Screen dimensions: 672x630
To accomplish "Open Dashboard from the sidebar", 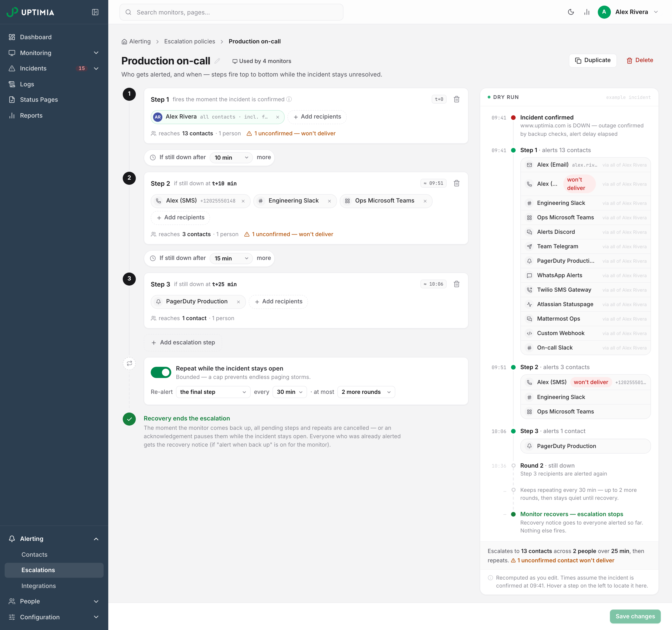I will (54, 37).
